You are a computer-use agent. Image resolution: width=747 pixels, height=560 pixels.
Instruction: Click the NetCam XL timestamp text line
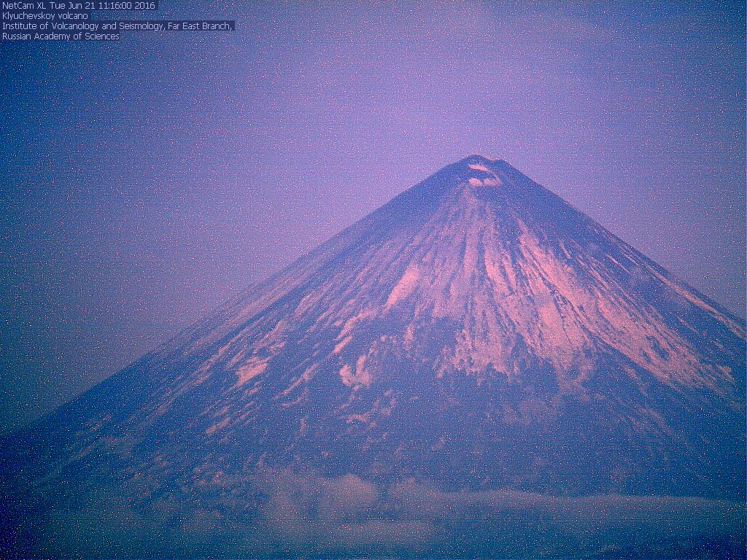click(79, 6)
